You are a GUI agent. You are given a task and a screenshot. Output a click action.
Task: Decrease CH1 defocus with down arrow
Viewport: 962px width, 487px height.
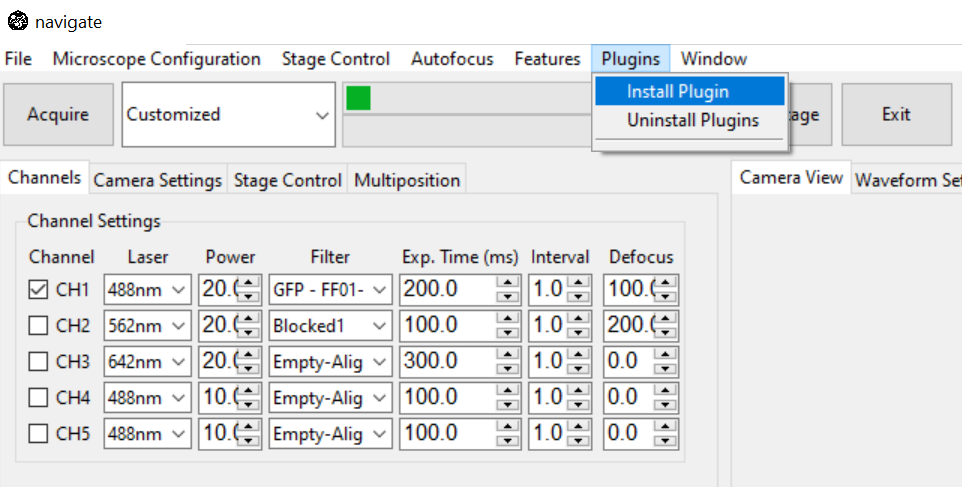coord(666,297)
